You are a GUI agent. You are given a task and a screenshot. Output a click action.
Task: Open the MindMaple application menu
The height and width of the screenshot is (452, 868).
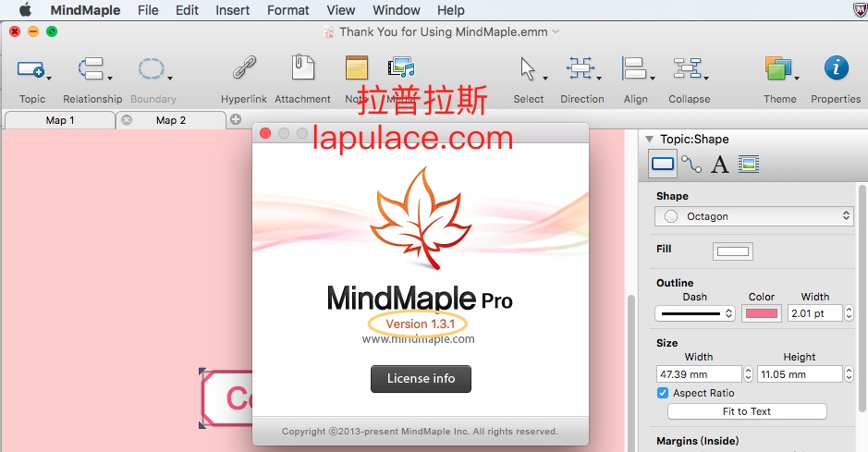click(85, 10)
